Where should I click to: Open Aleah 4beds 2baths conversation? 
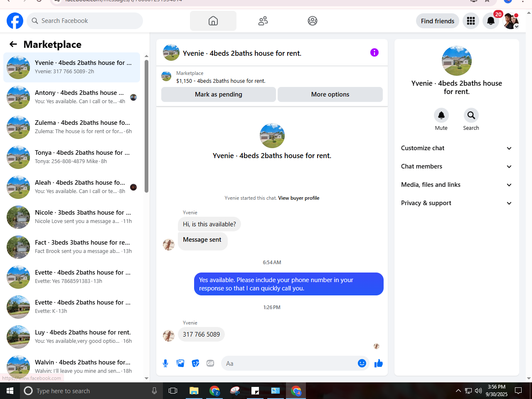pyautogui.click(x=71, y=187)
